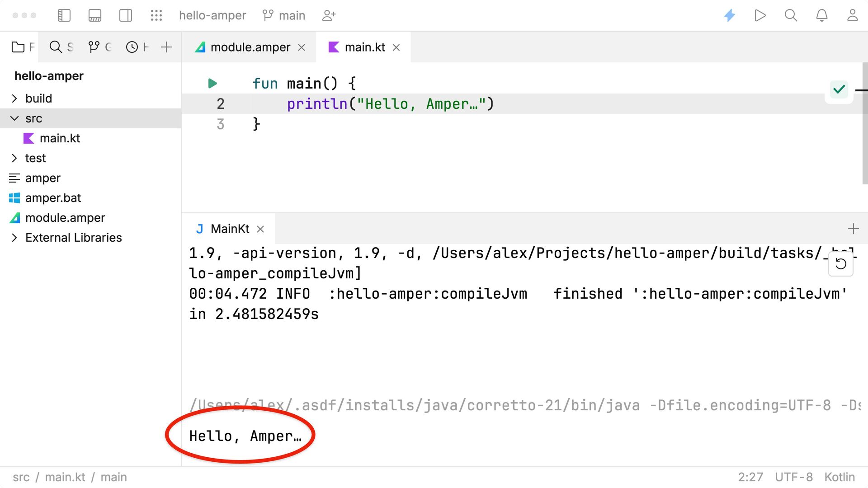Open the amper script file

(42, 178)
